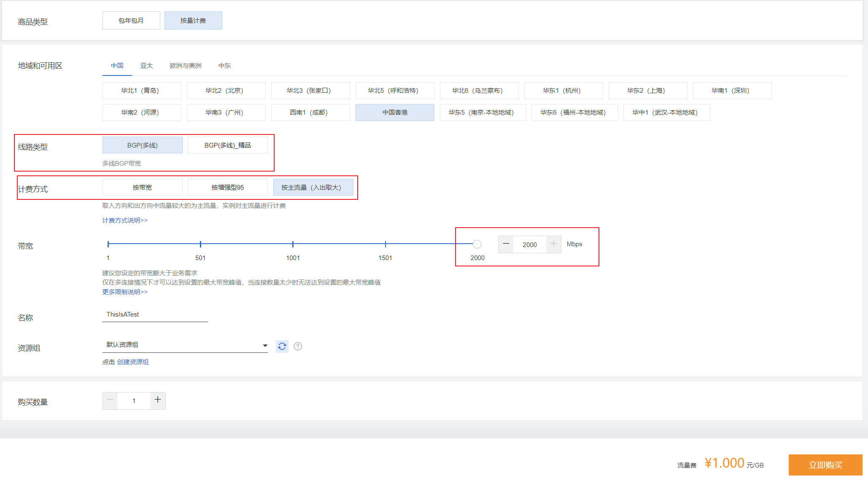The image size is (868, 489).
Task: Select region 华北3（张家口）
Action: point(310,91)
